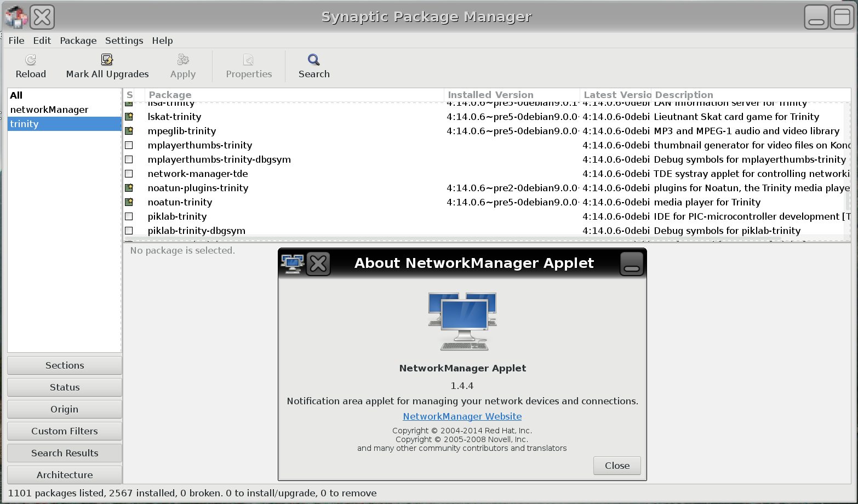Click Mark All Upgrades toolbar icon
Viewport: 858px width, 504px height.
[107, 60]
